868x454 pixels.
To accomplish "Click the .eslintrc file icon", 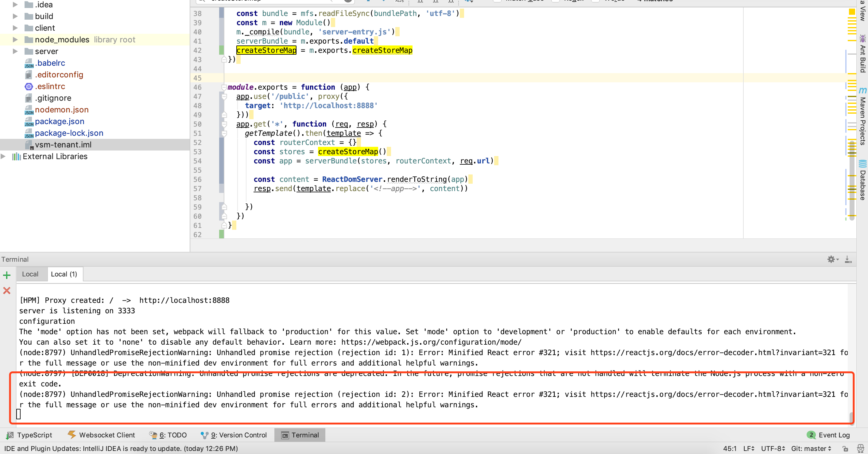I will [x=29, y=87].
